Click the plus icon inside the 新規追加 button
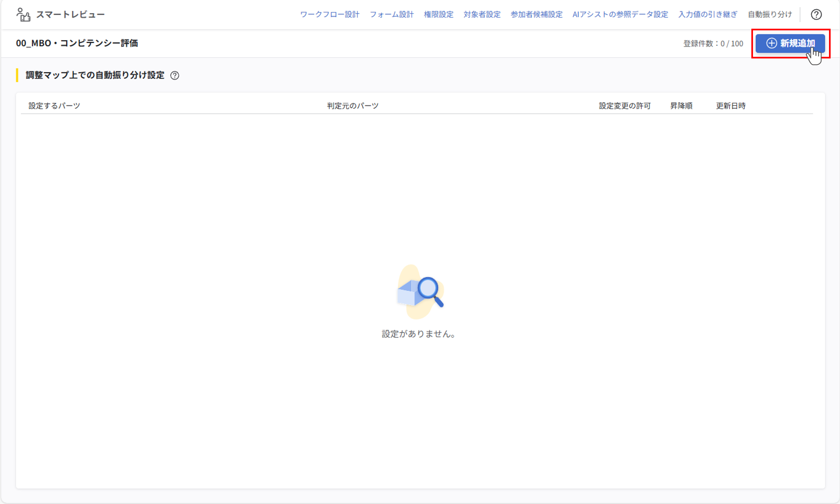840x504 pixels. pos(772,43)
